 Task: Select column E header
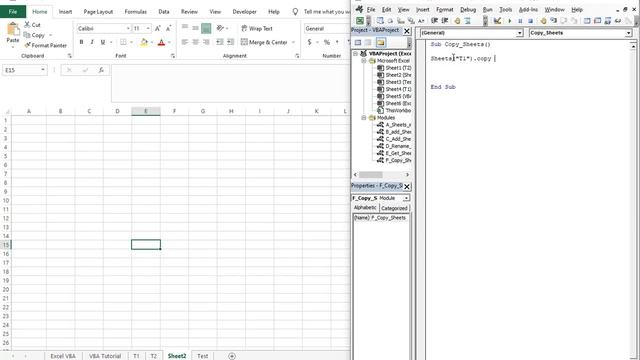tap(146, 111)
